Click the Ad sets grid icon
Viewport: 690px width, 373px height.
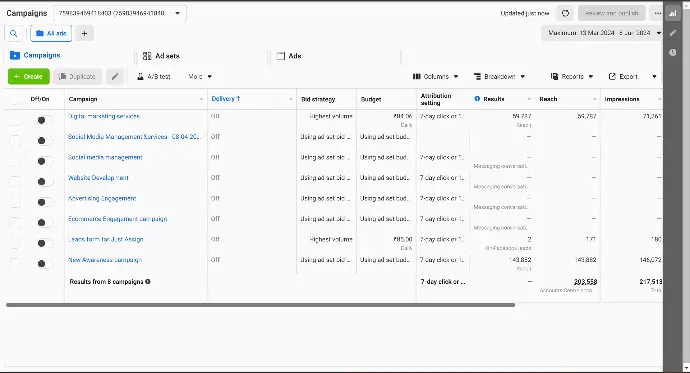pyautogui.click(x=147, y=56)
